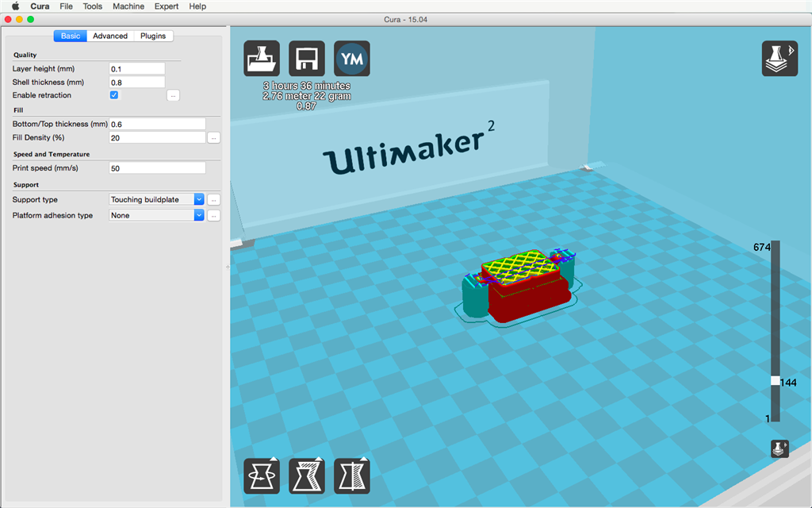812x508 pixels.
Task: Click the Bottom/Top thickness input field
Action: tap(158, 125)
